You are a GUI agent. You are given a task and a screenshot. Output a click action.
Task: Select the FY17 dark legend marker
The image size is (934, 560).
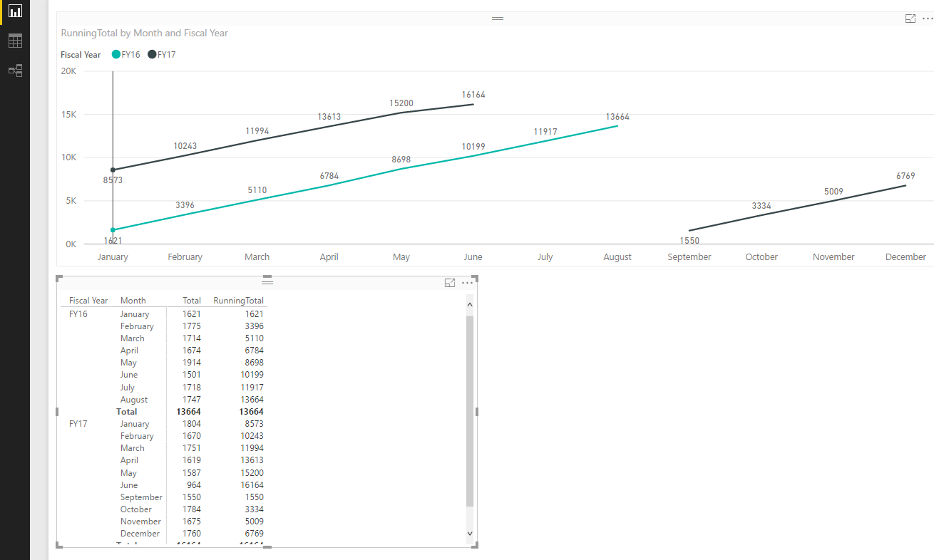[x=152, y=55]
